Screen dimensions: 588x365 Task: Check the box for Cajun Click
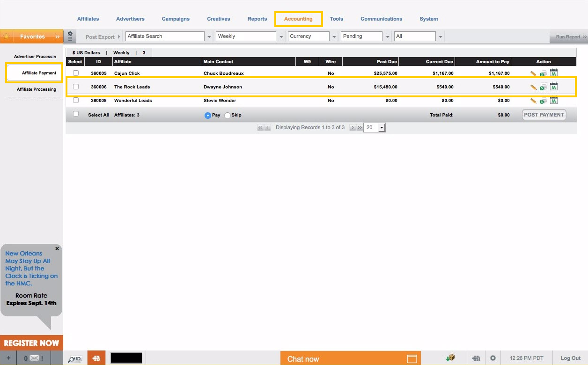click(76, 73)
